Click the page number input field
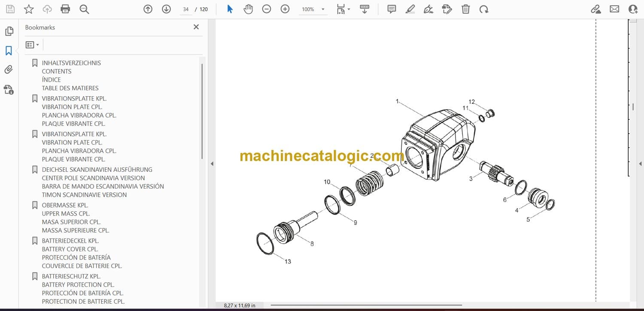Viewport: 644px width, 311px height. coord(185,9)
